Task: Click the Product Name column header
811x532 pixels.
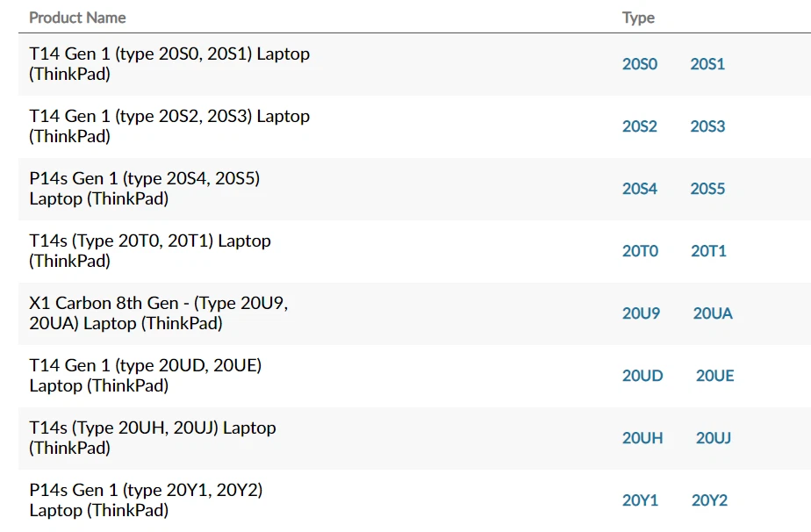Action: [77, 18]
